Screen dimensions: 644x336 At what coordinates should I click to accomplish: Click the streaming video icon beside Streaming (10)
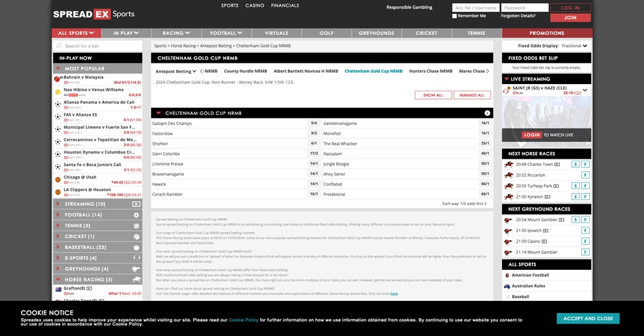(136, 204)
